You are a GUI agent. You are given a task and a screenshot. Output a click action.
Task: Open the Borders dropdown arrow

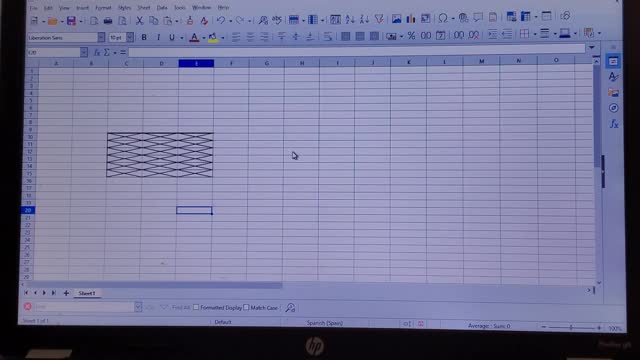(x=535, y=34)
